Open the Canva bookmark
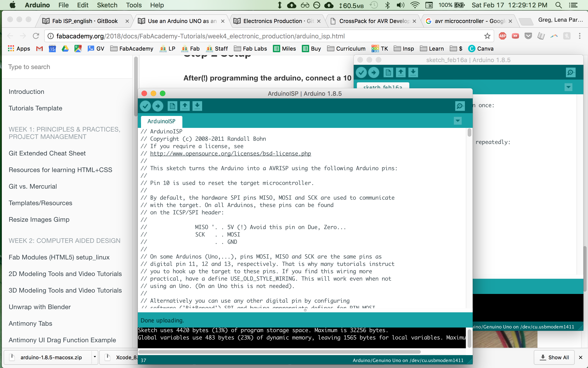 coord(481,49)
